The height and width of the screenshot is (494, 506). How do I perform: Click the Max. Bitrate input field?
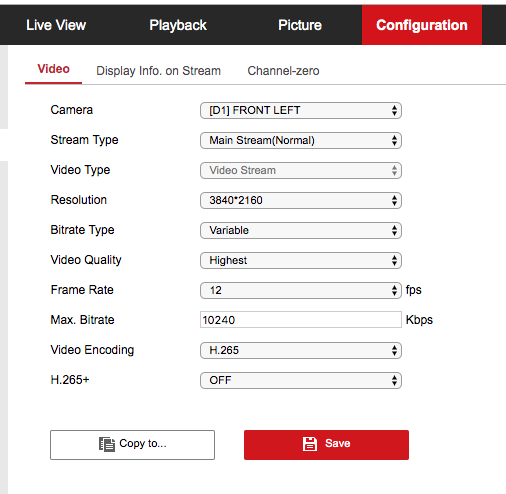tap(301, 320)
